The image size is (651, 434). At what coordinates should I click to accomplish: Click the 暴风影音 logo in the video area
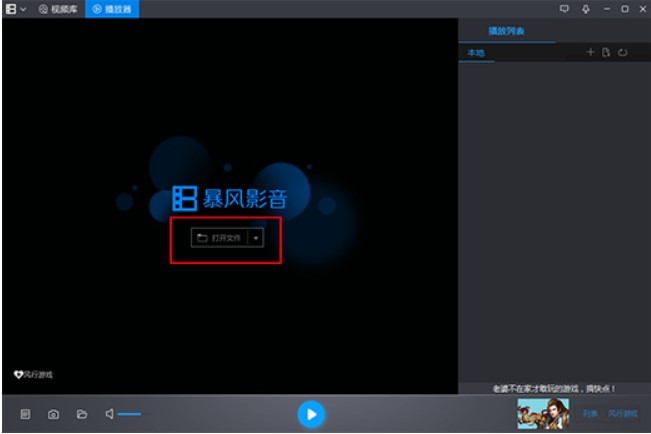[x=230, y=199]
